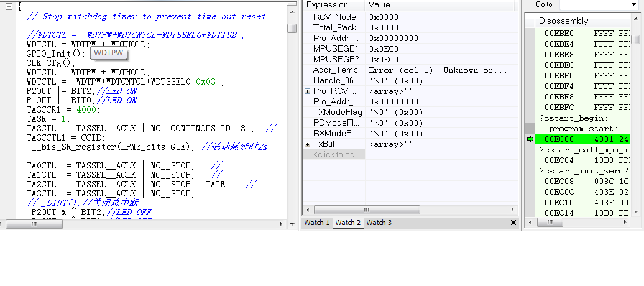Click the Disassembly scroll-down arrow
Screen dimensions: 644x286
pyautogui.click(x=635, y=211)
